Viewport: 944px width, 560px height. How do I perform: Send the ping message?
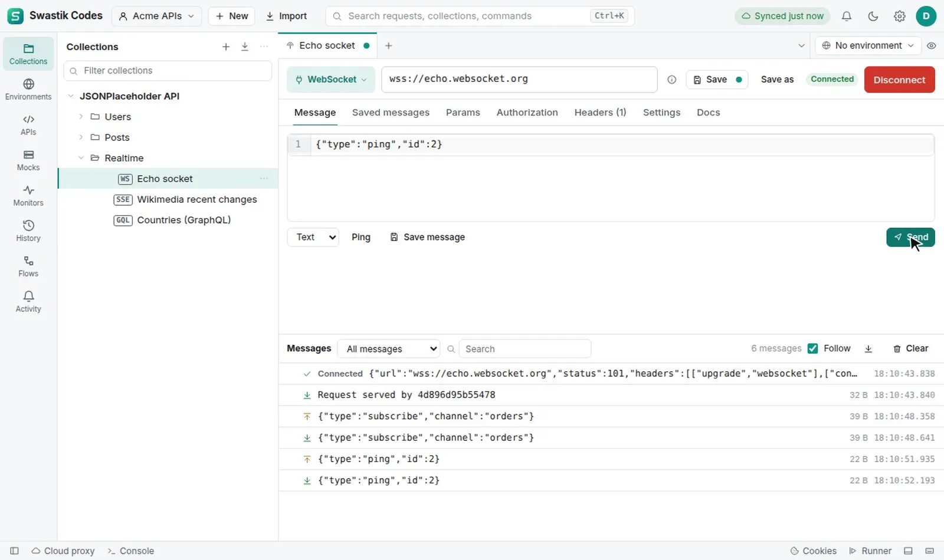click(x=910, y=237)
